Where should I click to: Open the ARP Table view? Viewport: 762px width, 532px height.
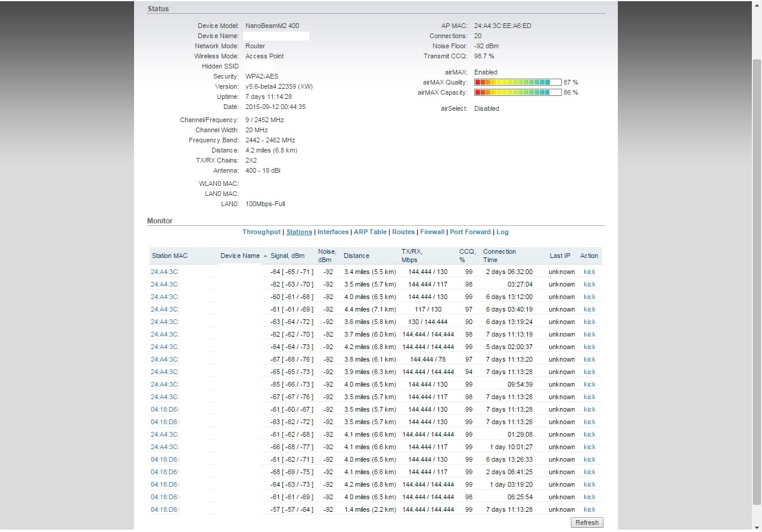pos(370,232)
